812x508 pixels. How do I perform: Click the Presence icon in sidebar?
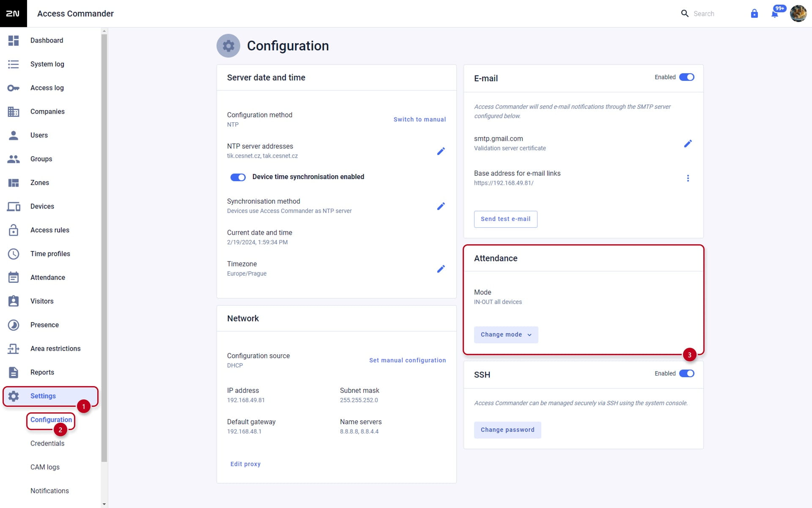(x=14, y=325)
